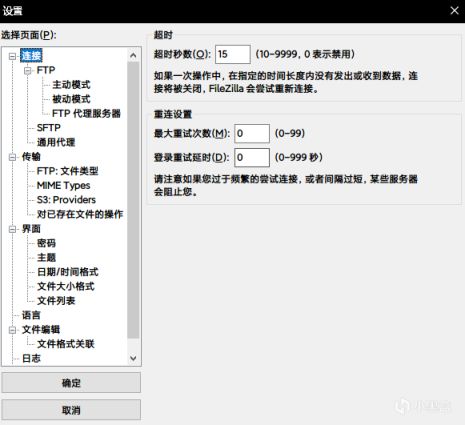The image size is (465, 425).
Task: Open 文件大小格式 page
Action: (66, 286)
